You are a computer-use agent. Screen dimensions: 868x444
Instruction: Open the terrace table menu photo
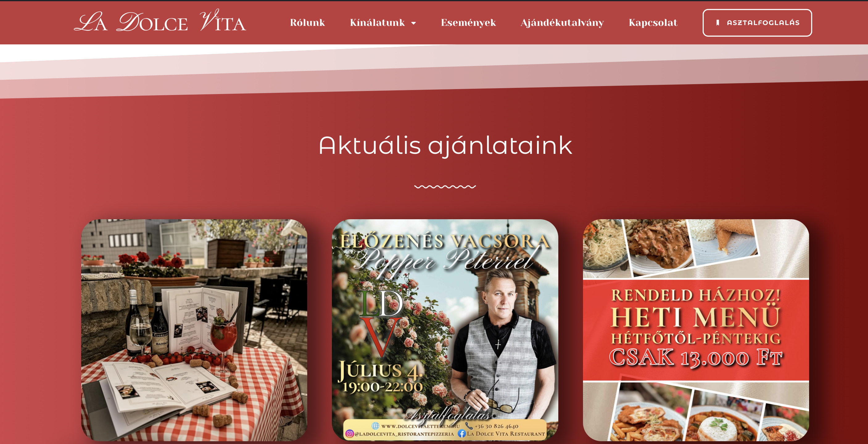click(x=194, y=330)
